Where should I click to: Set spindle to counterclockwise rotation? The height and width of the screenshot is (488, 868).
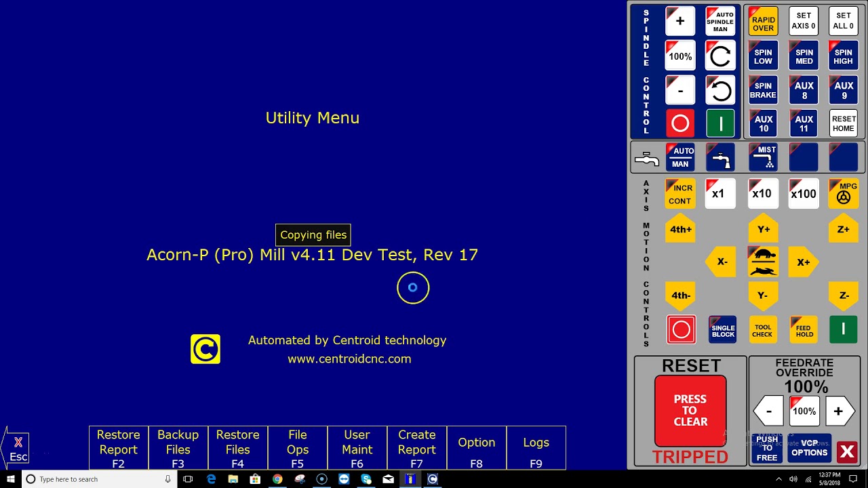pyautogui.click(x=720, y=90)
